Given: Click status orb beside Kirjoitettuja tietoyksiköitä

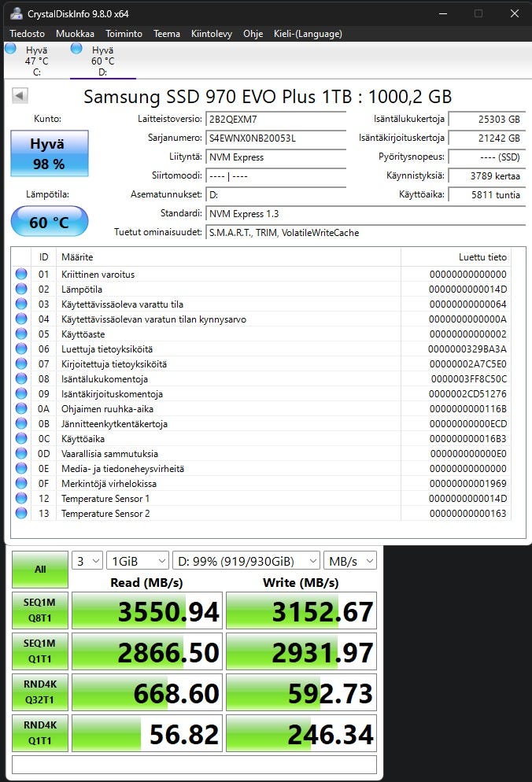Looking at the screenshot, I should 21,363.
